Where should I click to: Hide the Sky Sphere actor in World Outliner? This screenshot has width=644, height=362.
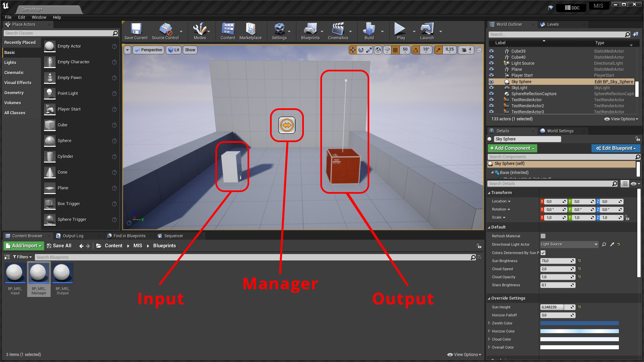click(x=491, y=81)
